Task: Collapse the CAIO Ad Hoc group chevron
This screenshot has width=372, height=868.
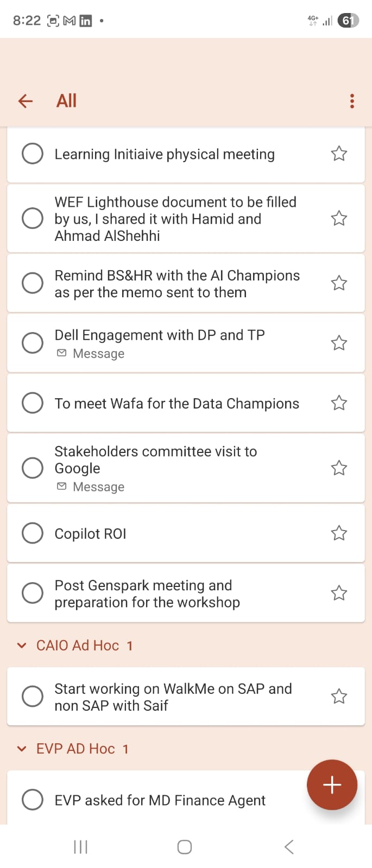Action: (x=22, y=646)
